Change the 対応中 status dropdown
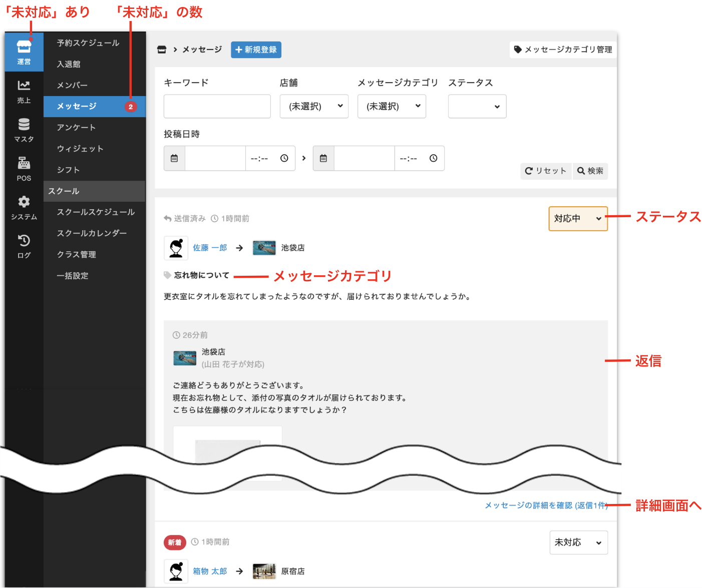This screenshot has width=702, height=588. pyautogui.click(x=578, y=219)
